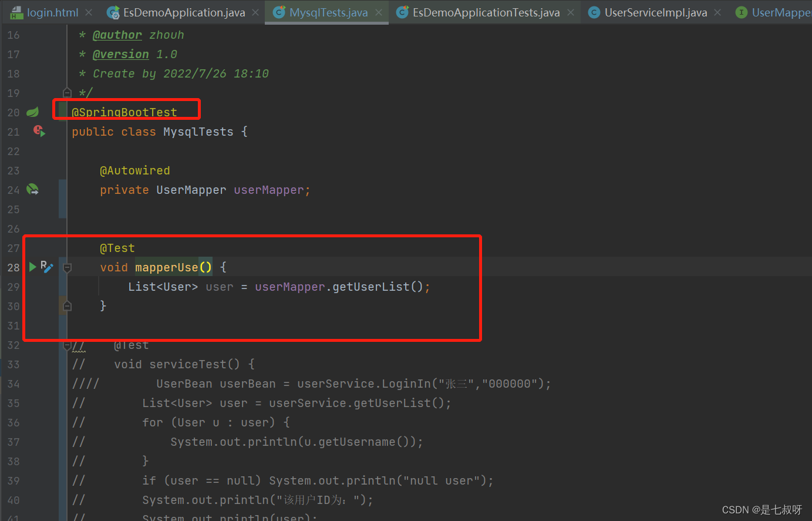
Task: Click the EsDemoApplication.java class icon
Action: point(113,12)
